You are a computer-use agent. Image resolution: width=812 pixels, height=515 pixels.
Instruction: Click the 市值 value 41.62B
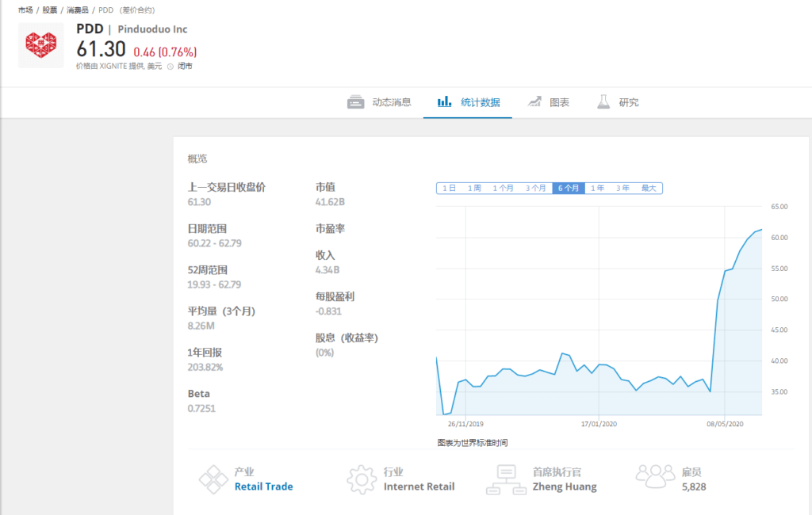pos(330,202)
